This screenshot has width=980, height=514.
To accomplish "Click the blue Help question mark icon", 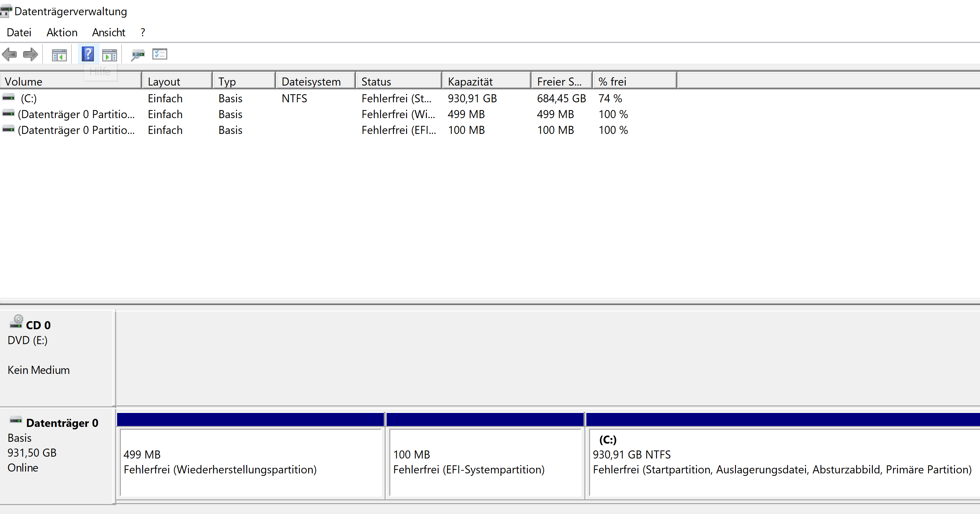I will (88, 54).
